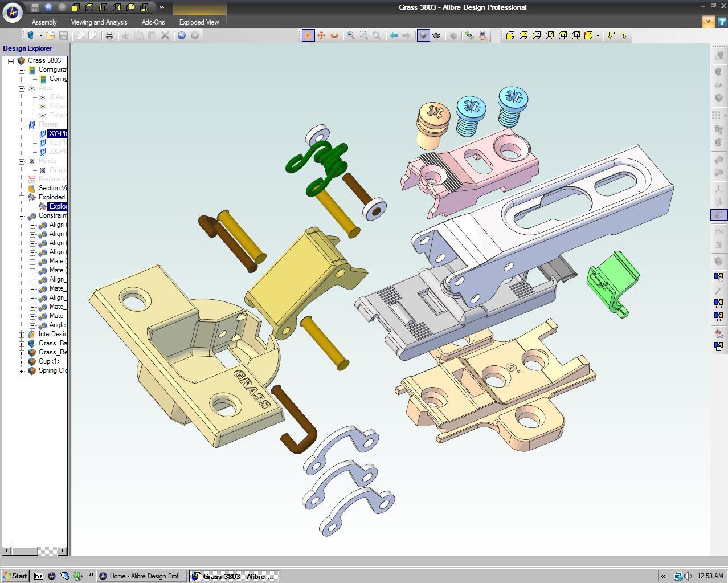Open the view orientation cube dropdown arrow
The width and height of the screenshot is (728, 583).
pos(598,35)
